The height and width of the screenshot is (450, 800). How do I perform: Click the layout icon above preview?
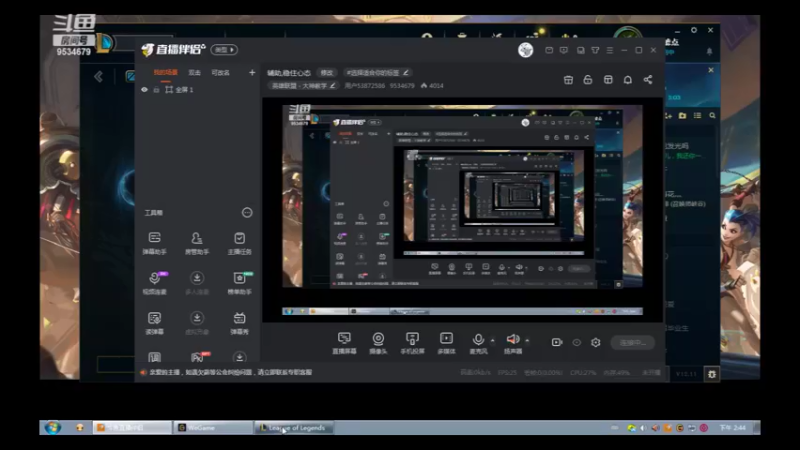point(608,80)
